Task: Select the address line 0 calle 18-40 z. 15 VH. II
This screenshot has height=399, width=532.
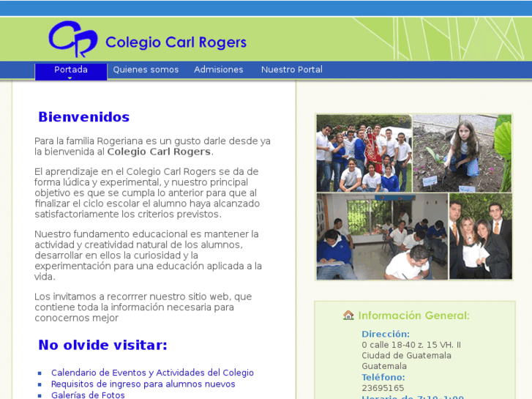Action: tap(411, 345)
